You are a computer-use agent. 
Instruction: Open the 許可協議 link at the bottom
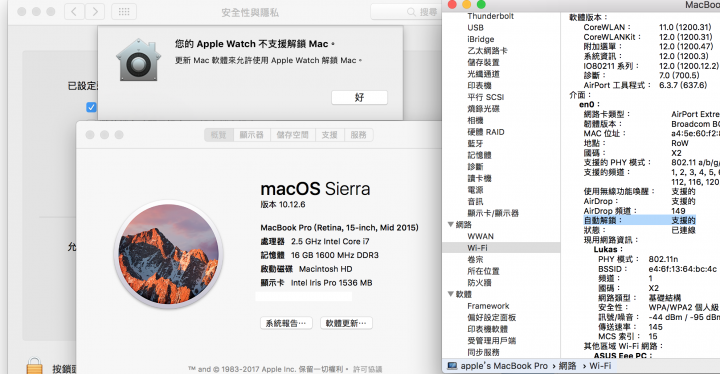click(367, 369)
